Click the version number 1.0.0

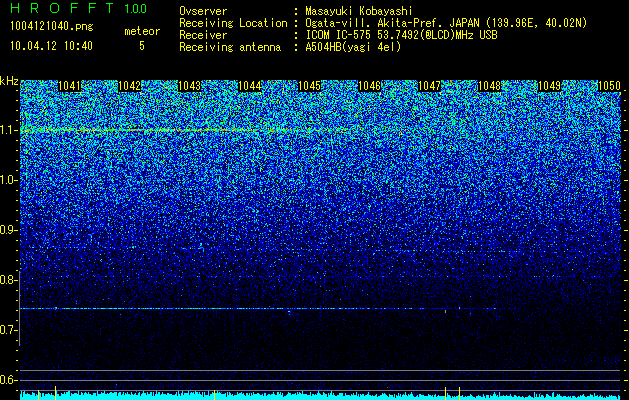136,9
